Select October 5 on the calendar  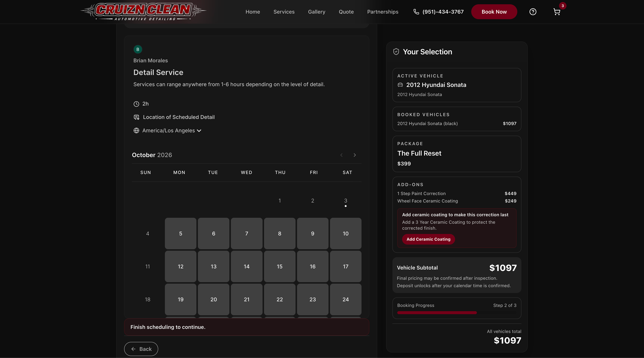coord(180,233)
